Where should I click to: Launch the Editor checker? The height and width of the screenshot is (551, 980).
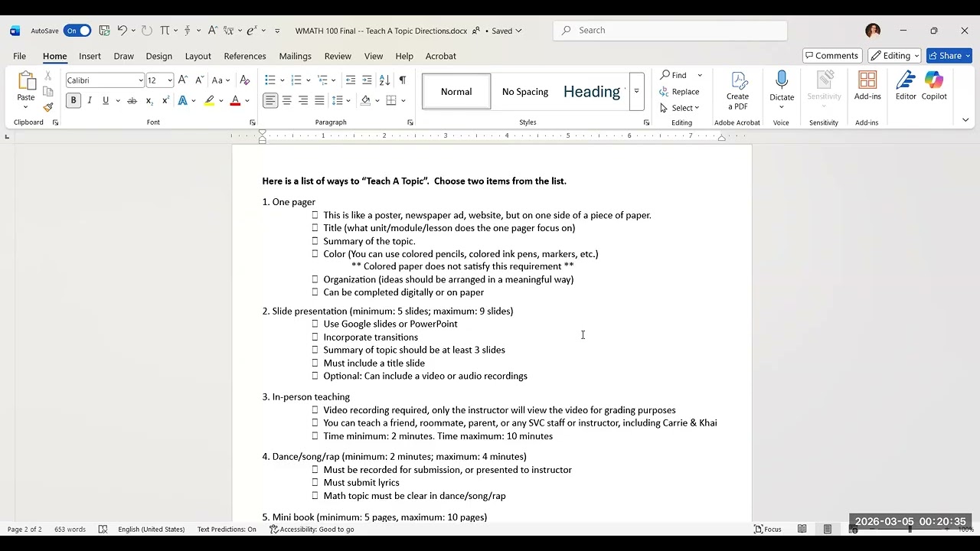click(x=906, y=86)
